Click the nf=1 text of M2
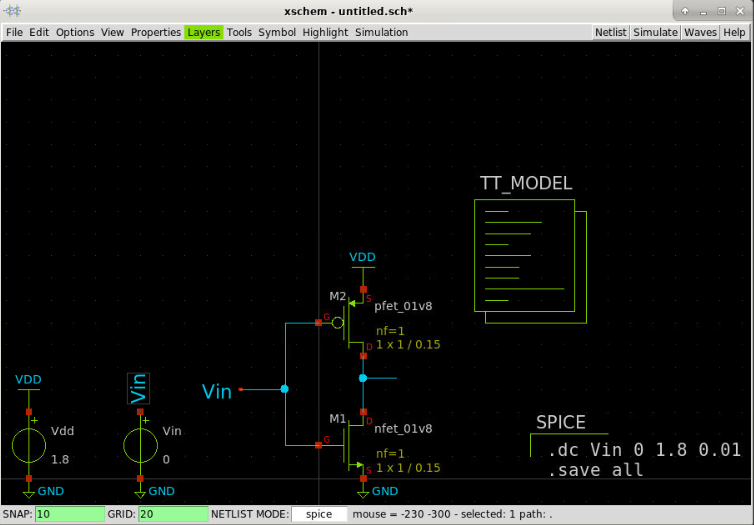The width and height of the screenshot is (754, 525). [390, 331]
